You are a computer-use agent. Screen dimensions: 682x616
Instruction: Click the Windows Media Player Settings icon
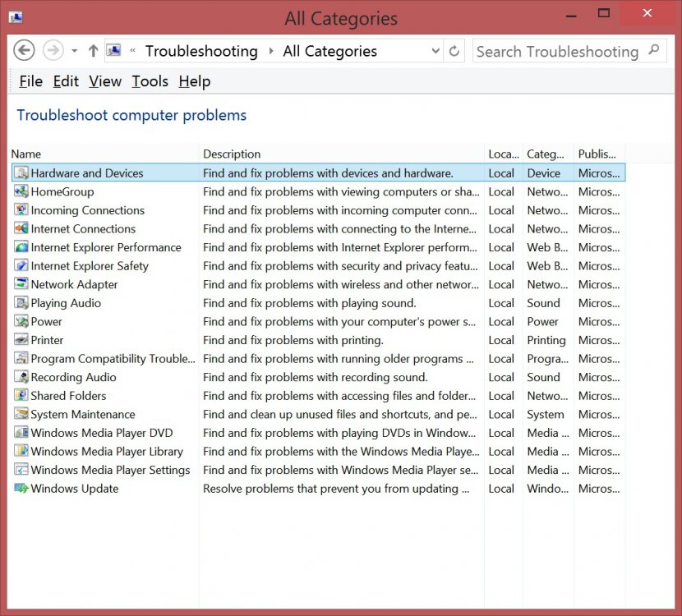point(21,470)
